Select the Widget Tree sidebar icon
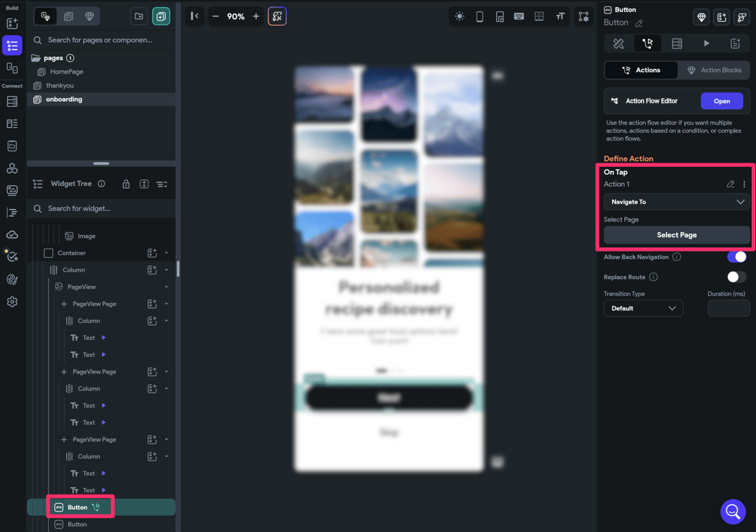The height and width of the screenshot is (532, 756). pyautogui.click(x=12, y=45)
